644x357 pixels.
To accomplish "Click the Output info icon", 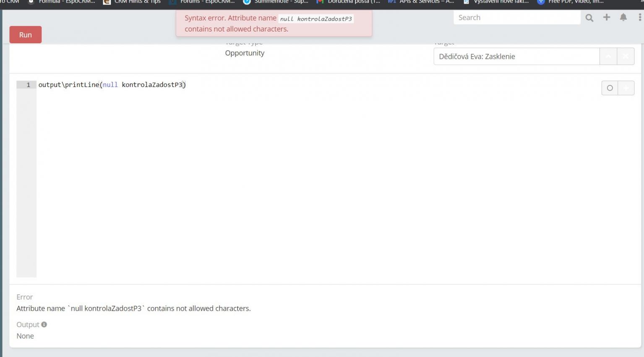I will pos(44,324).
